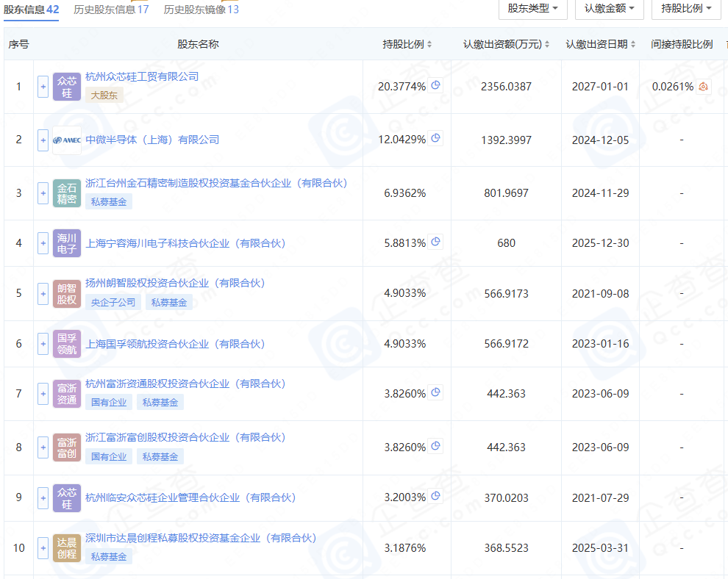This screenshot has height=579, width=728.
Task: Switch to 历史股东信息 17 tab
Action: point(111,10)
